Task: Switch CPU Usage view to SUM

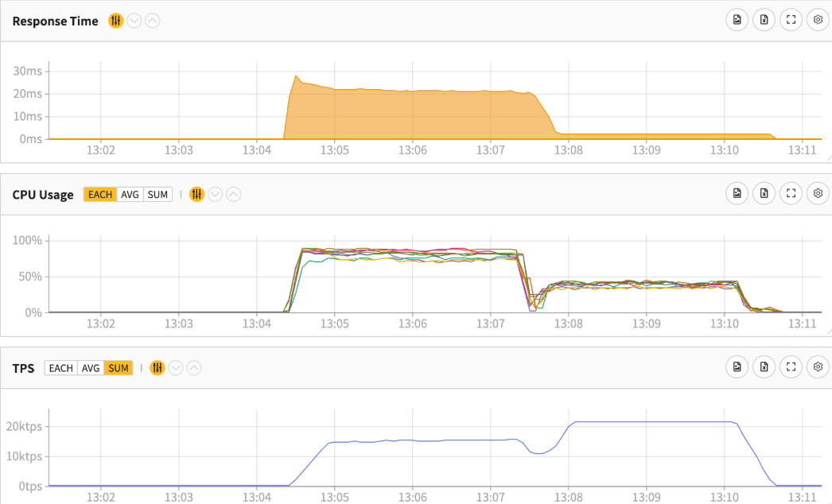Action: point(157,194)
